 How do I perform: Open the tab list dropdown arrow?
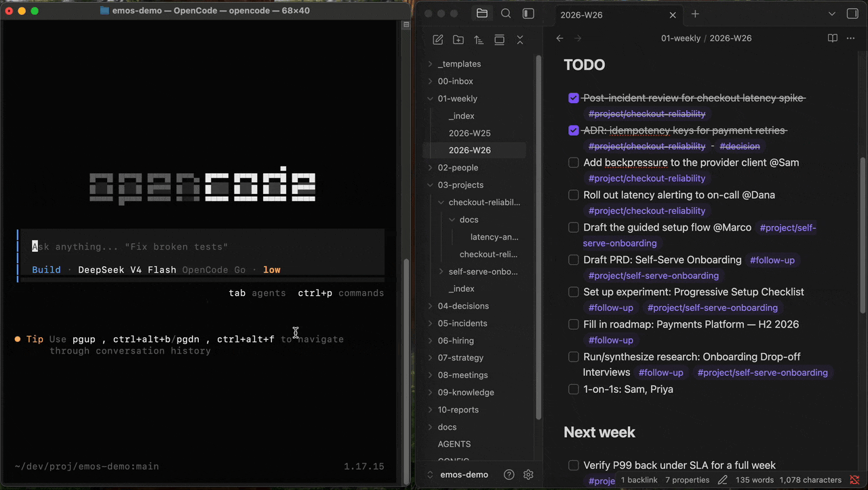tap(832, 14)
